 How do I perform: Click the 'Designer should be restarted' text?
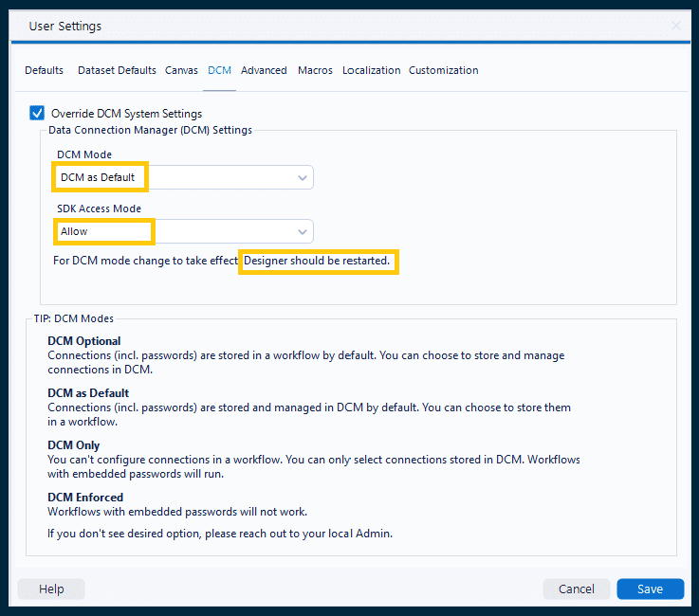click(317, 260)
